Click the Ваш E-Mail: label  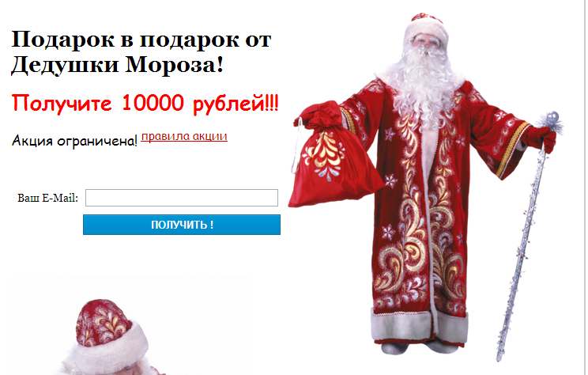[x=47, y=199]
